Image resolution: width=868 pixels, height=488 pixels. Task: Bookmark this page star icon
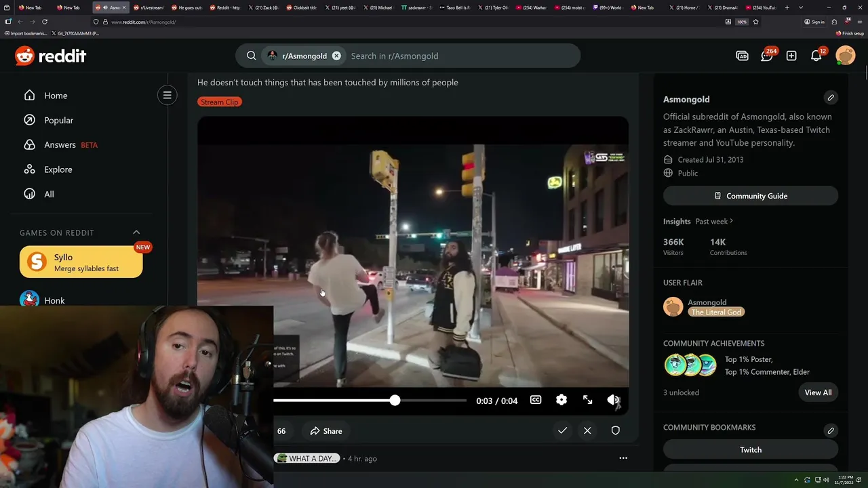pyautogui.click(x=755, y=22)
